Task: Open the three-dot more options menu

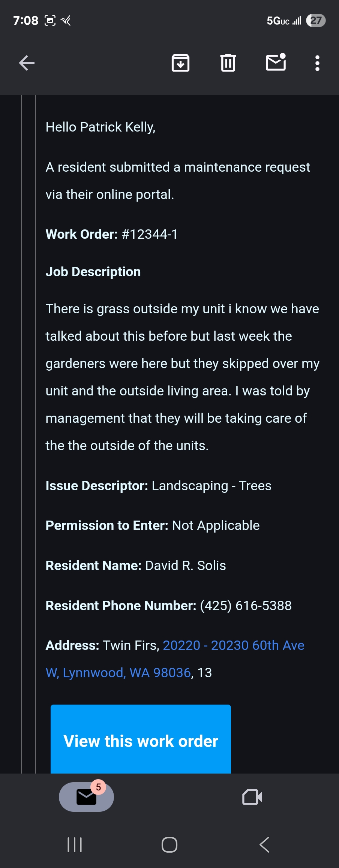Action: (x=317, y=63)
